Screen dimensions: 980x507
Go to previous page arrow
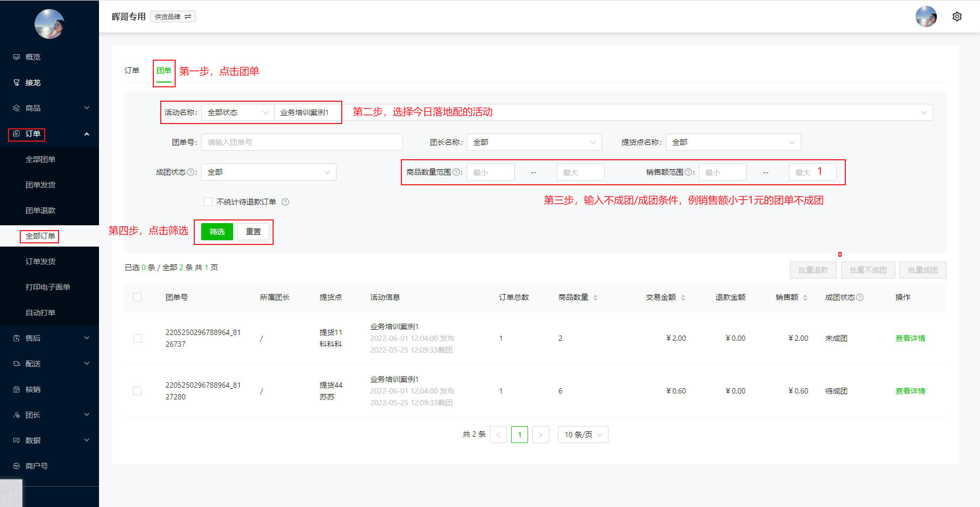coord(498,435)
